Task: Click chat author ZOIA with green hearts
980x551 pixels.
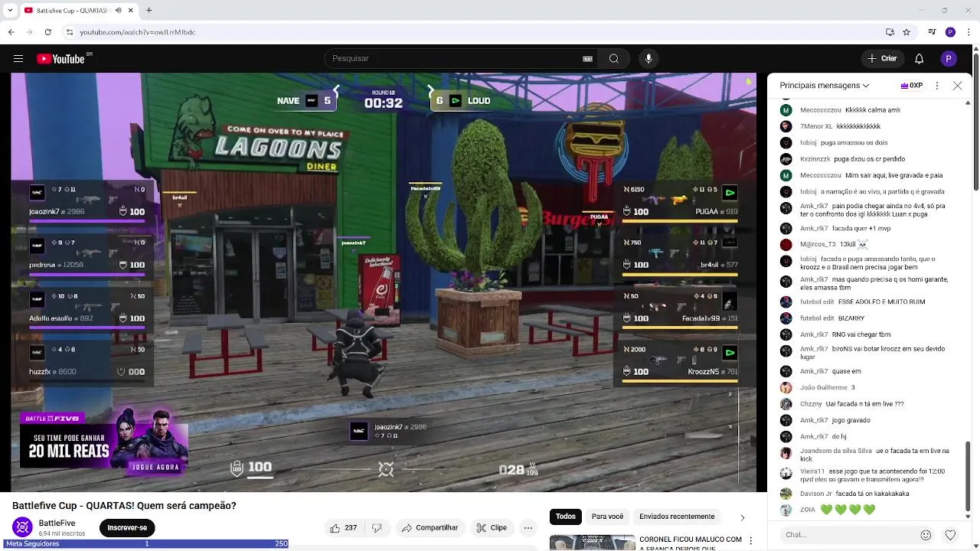Action: 808,510
